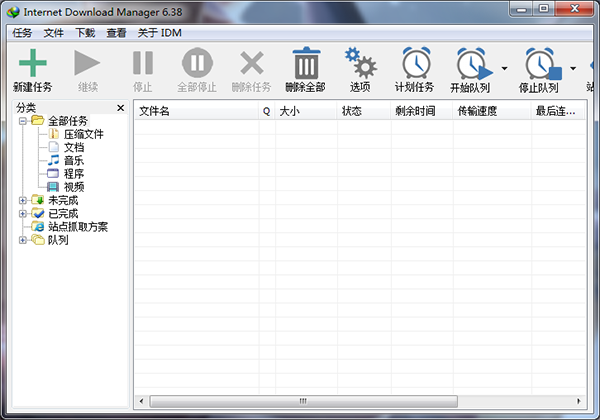This screenshot has width=600, height=420.
Task: Click the scrollbar left arrow
Action: [x=142, y=401]
